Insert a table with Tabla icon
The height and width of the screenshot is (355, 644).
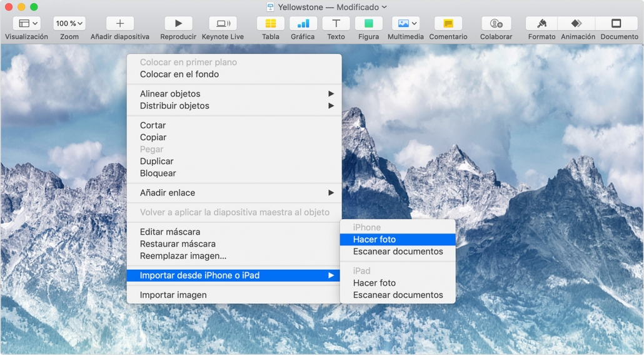(x=270, y=23)
